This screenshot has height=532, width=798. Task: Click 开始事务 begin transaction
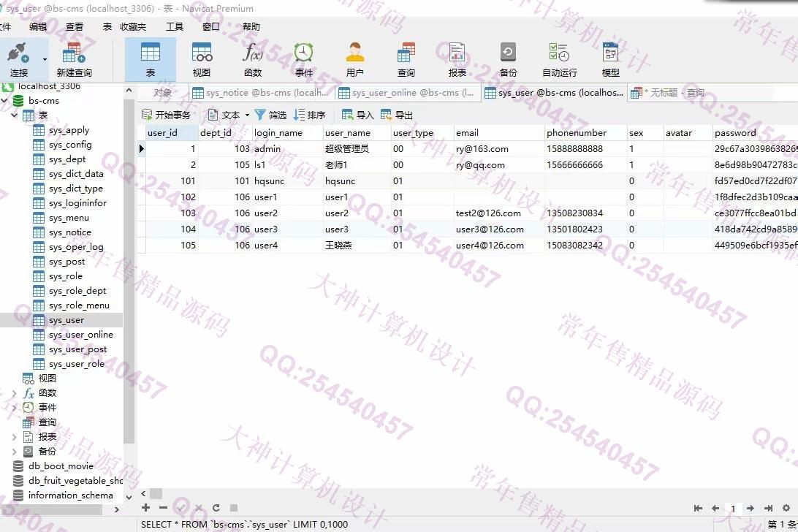tap(166, 115)
